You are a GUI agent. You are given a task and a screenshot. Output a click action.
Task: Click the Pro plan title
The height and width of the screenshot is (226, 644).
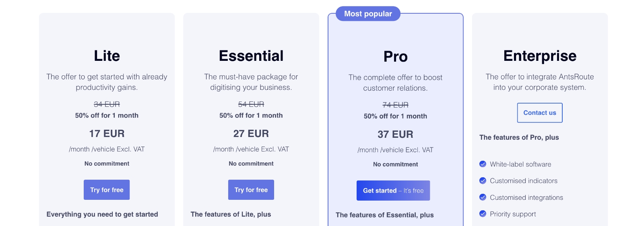[x=395, y=56]
